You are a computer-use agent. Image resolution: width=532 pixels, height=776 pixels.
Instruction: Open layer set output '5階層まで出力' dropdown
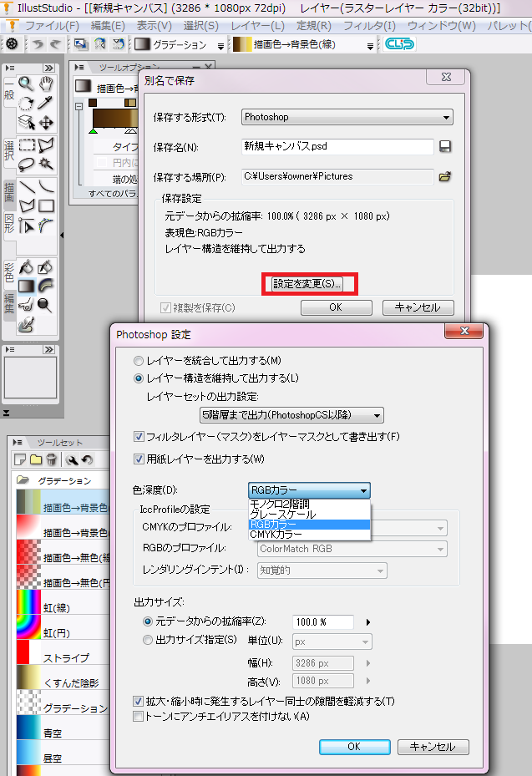click(x=291, y=415)
